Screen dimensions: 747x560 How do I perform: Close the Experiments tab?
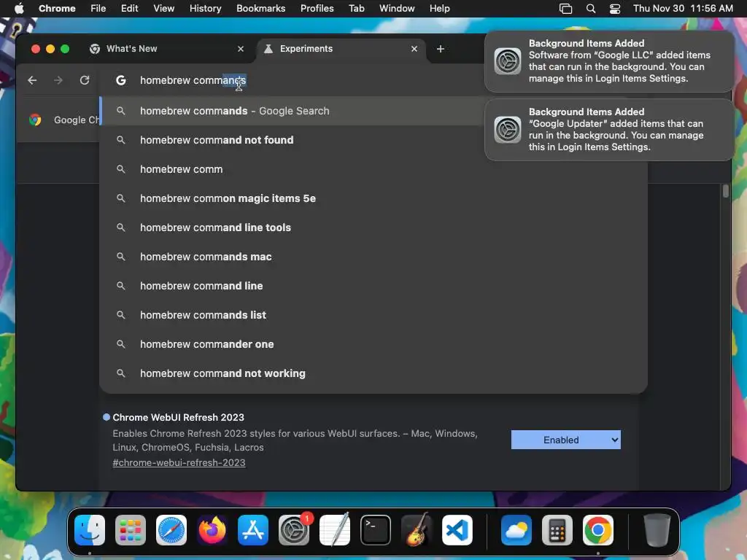coord(414,49)
